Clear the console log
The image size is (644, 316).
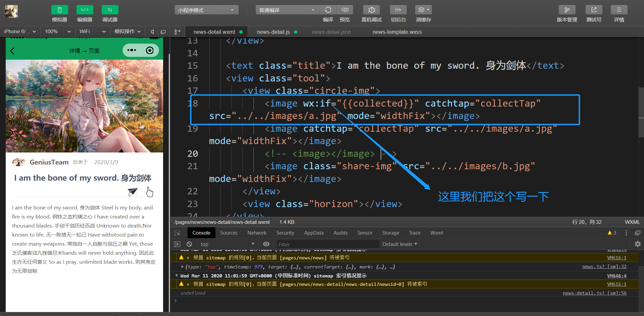pos(189,244)
